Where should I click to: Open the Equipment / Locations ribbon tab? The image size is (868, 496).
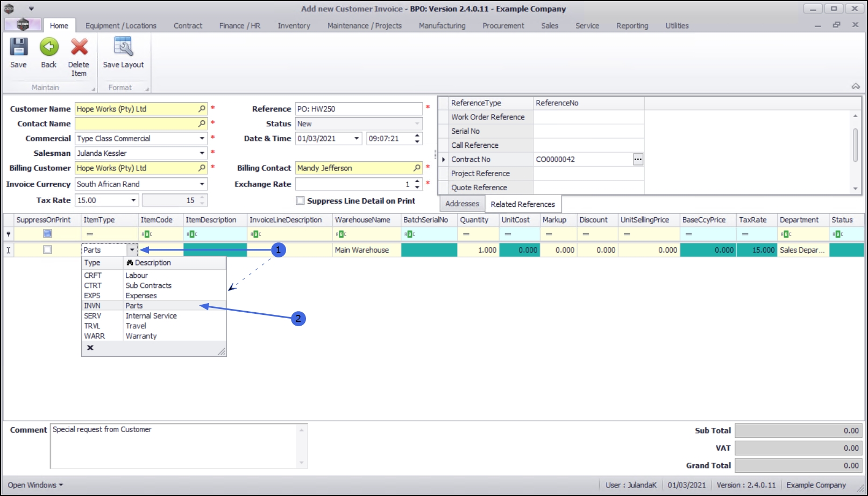point(121,26)
